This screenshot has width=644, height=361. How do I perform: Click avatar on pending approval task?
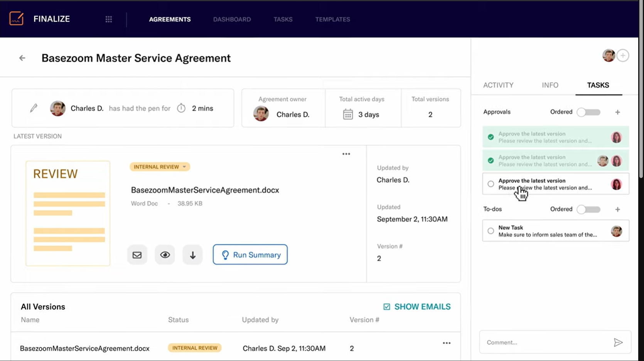tap(617, 184)
